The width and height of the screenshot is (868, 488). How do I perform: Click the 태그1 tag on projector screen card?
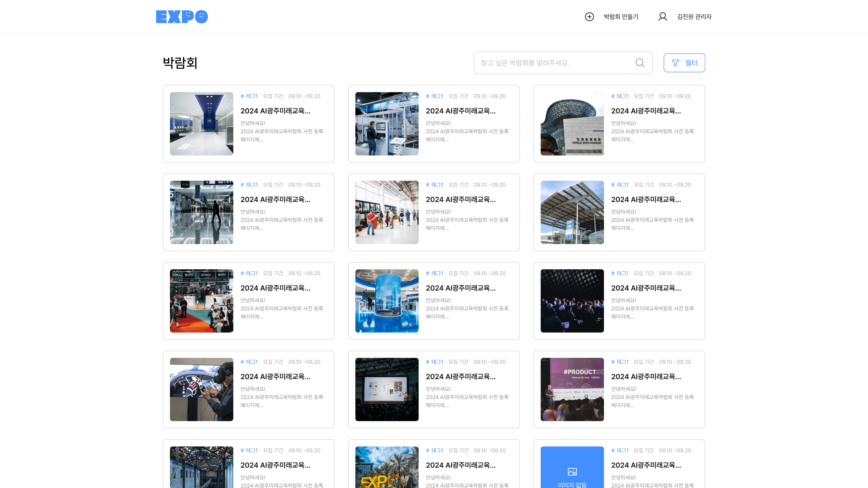click(435, 362)
